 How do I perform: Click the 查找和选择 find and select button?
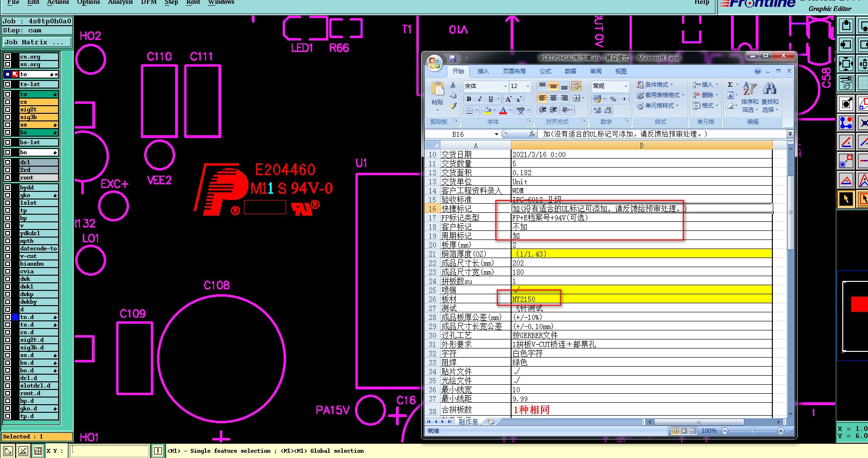[x=770, y=98]
